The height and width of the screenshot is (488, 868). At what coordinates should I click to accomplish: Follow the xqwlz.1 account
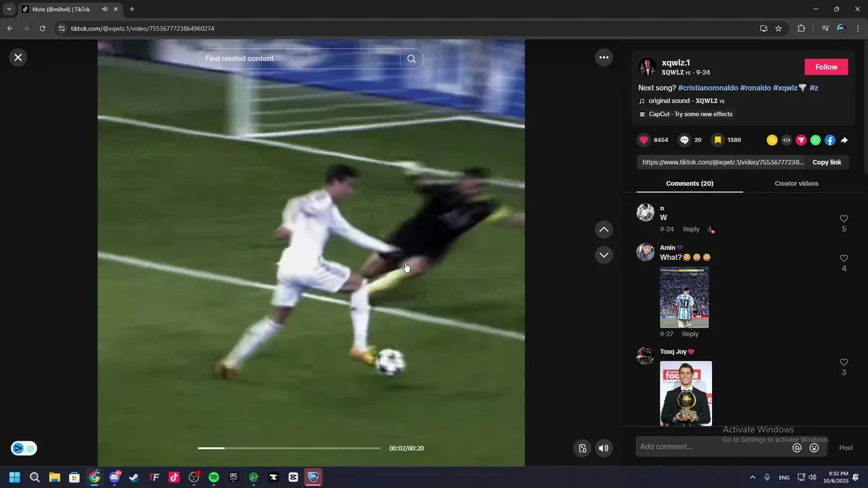826,67
